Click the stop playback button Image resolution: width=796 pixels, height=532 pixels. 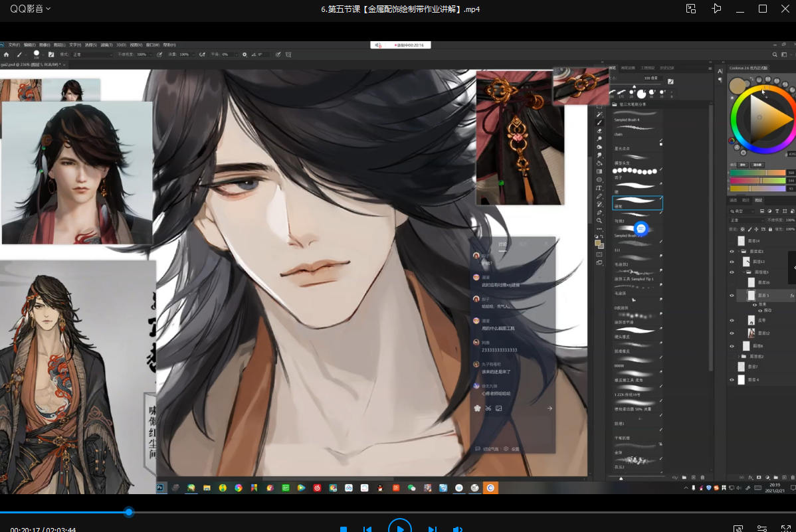344,529
